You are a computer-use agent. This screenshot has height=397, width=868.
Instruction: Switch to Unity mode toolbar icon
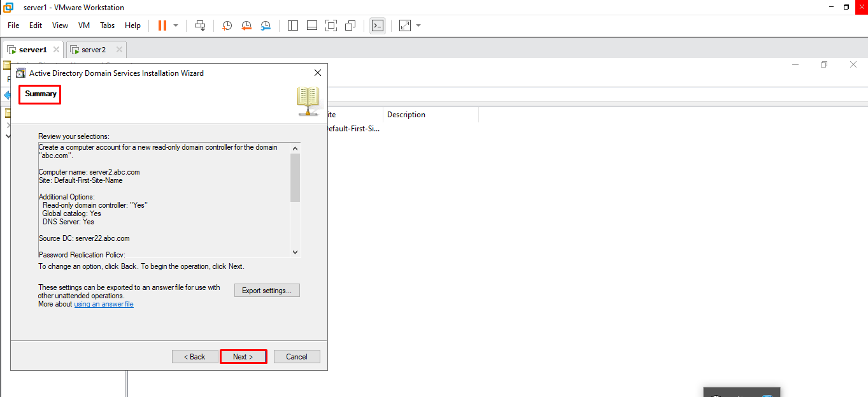click(x=350, y=25)
